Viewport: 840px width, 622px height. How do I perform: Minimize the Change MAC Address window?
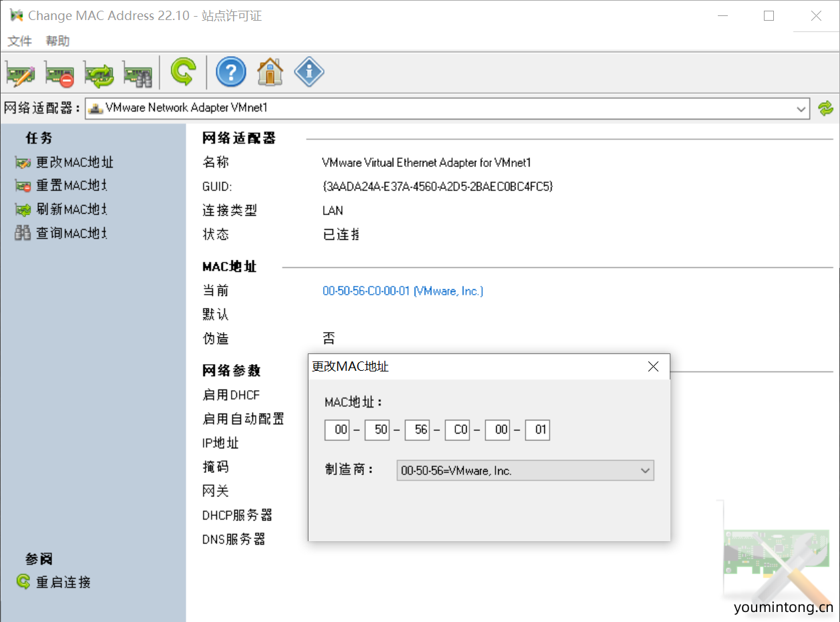pos(722,15)
